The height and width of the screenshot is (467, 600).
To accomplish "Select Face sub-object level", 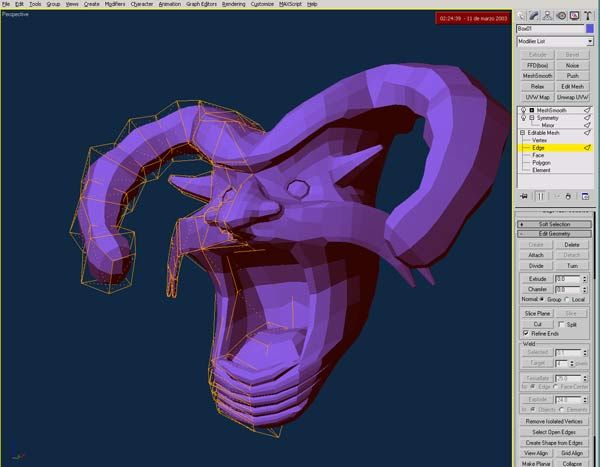I will pos(538,155).
